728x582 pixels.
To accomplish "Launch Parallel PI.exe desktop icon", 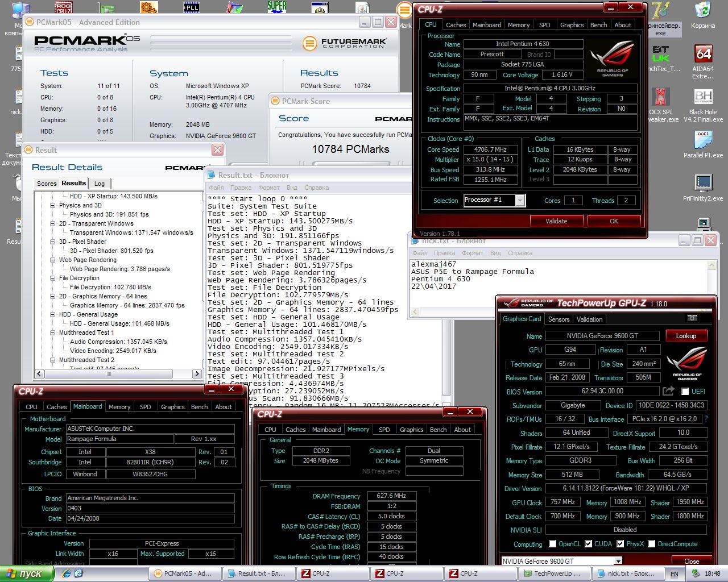I will [x=703, y=145].
